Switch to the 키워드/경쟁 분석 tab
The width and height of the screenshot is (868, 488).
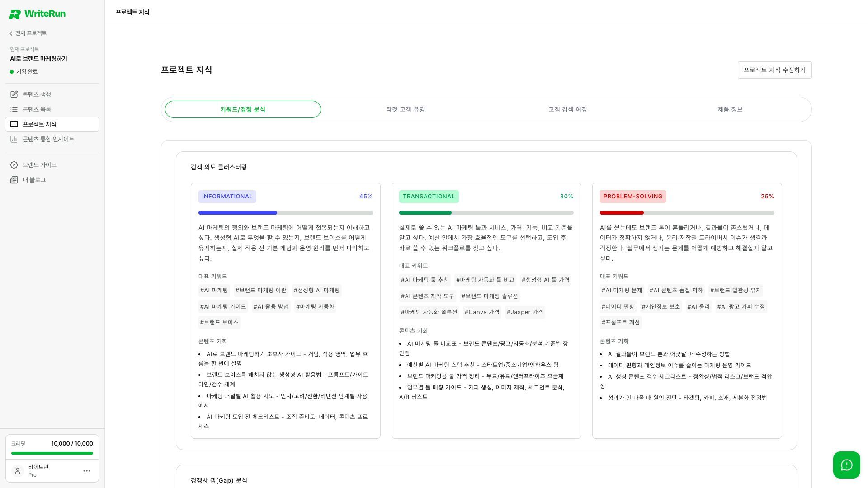(243, 109)
